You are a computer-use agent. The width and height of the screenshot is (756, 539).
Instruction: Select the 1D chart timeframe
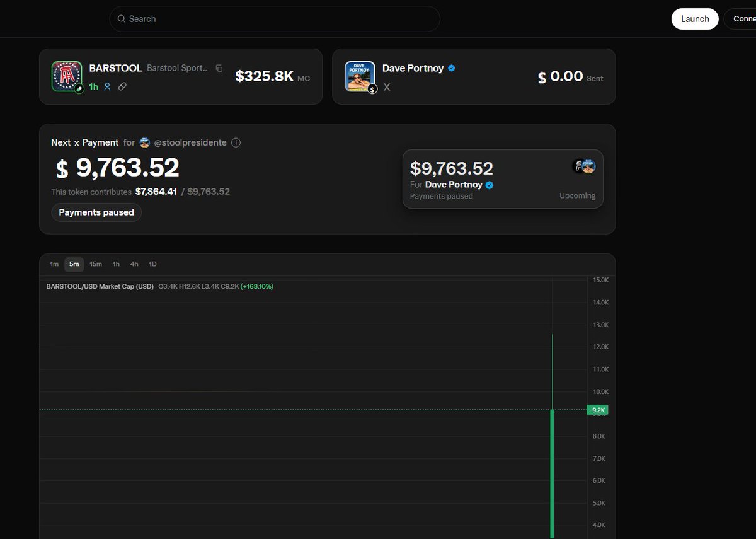(x=152, y=264)
